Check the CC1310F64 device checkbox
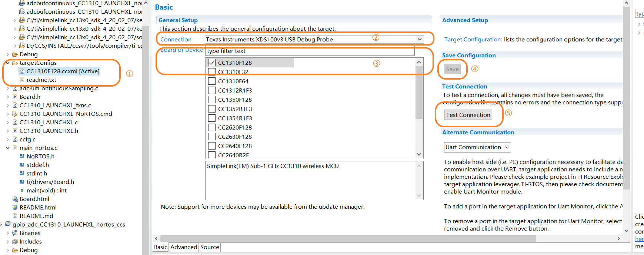This screenshot has width=644, height=255. 212,81
